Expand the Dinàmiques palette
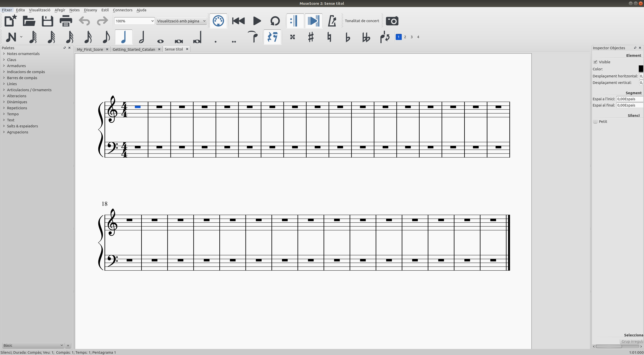The image size is (644, 355). pyautogui.click(x=17, y=102)
